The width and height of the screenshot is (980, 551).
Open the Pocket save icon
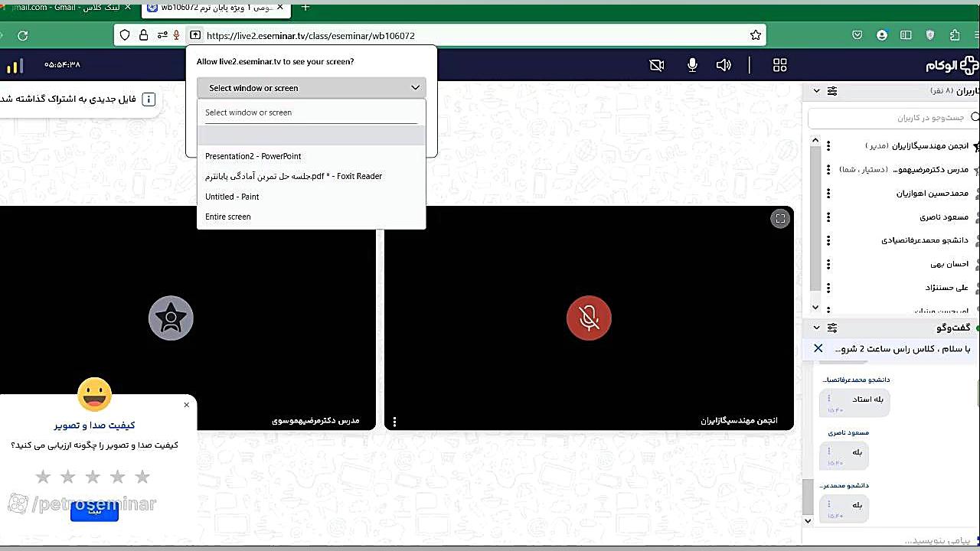coord(858,35)
